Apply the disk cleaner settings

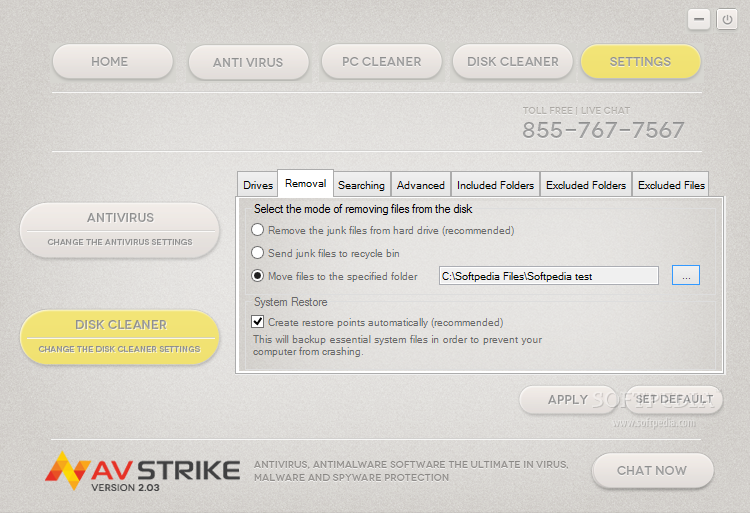tap(568, 400)
